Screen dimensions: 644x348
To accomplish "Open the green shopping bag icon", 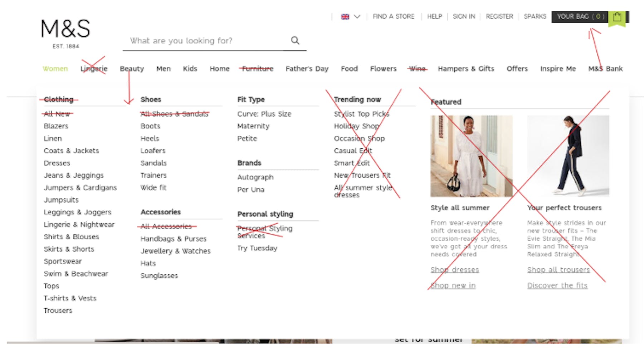I will pos(617,17).
